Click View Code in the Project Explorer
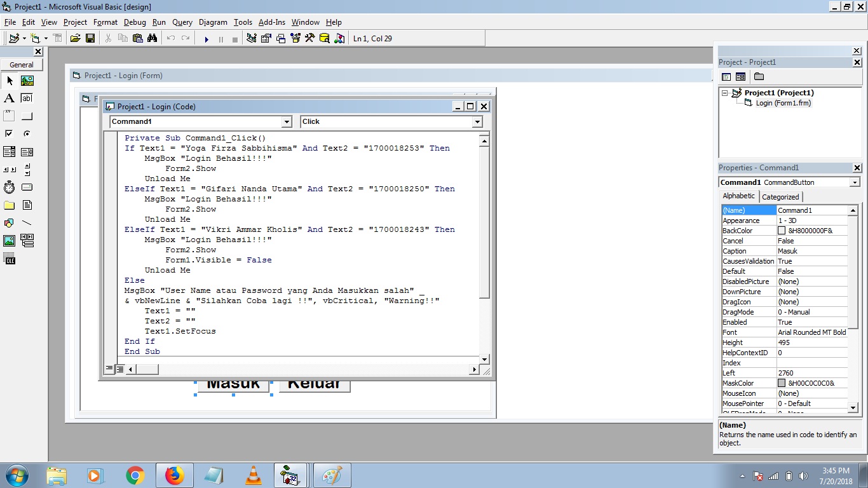The image size is (868, 488). [x=726, y=76]
